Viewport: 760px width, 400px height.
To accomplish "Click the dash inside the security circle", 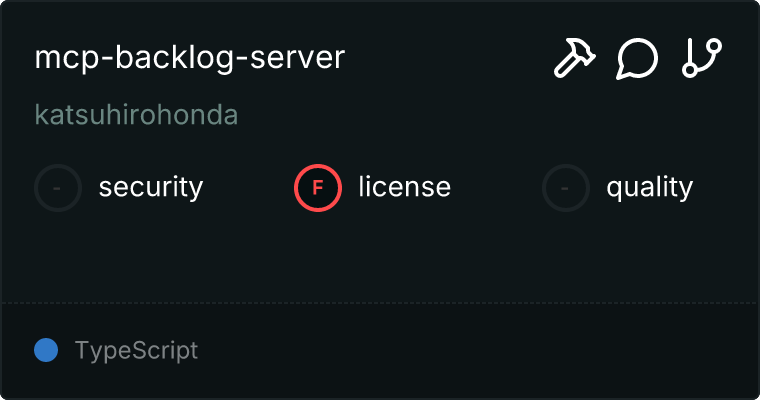I will 58,187.
